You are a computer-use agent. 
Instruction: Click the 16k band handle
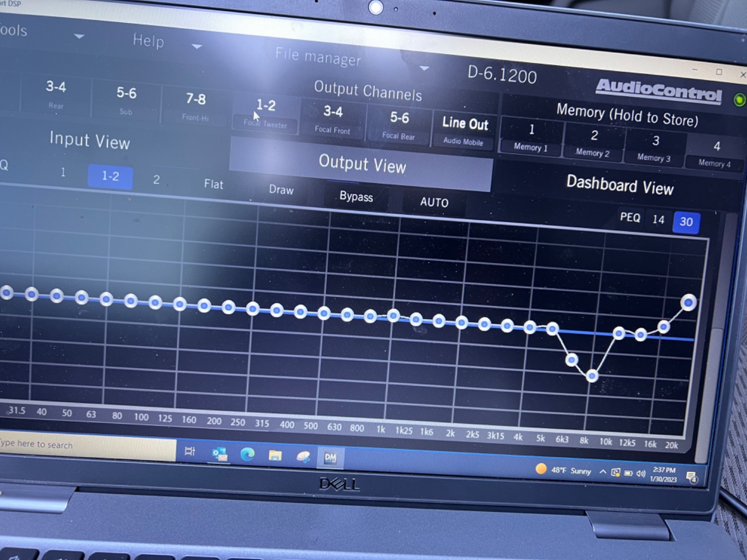663,326
